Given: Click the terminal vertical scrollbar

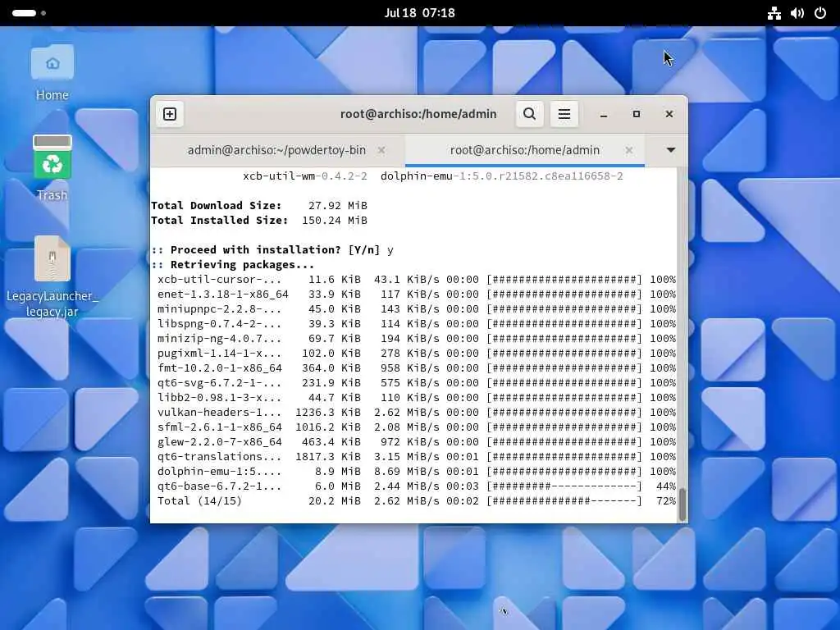Looking at the screenshot, I should click(x=682, y=504).
